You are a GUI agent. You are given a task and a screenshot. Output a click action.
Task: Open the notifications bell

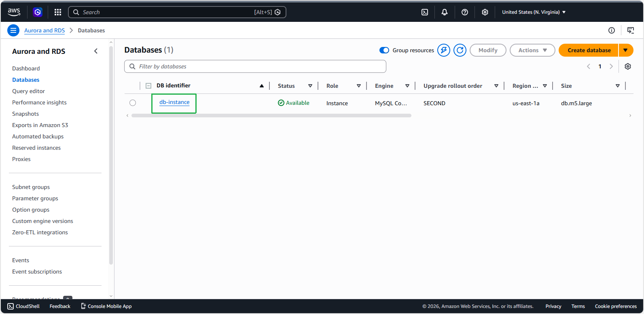pos(445,12)
